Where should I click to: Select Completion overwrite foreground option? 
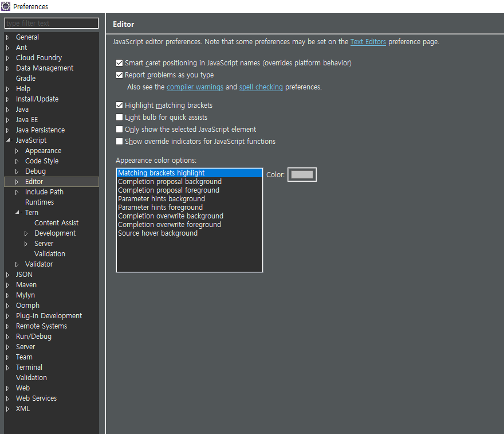(190, 225)
